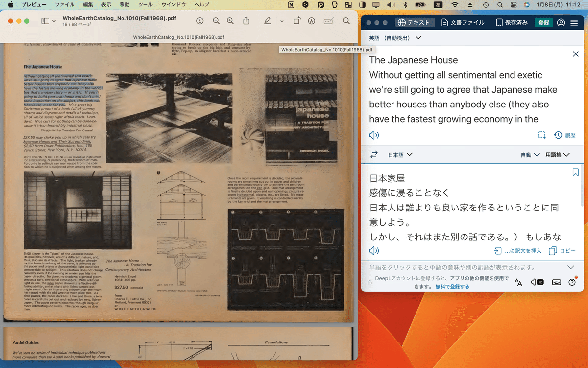The width and height of the screenshot is (588, 368).
Task: Open the ヘルプ menu in the menu bar
Action: click(202, 5)
